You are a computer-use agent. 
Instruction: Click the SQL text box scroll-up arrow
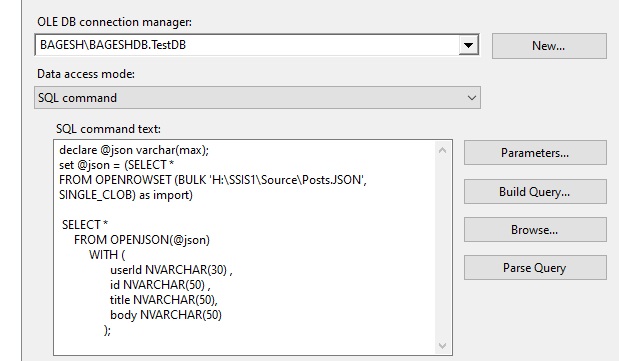click(443, 150)
